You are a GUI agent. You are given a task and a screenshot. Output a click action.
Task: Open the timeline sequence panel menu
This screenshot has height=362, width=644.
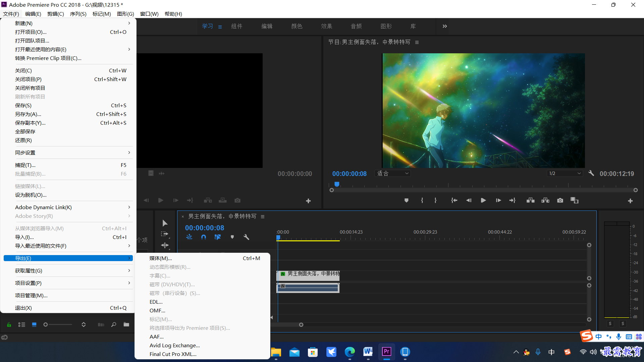coord(263,217)
